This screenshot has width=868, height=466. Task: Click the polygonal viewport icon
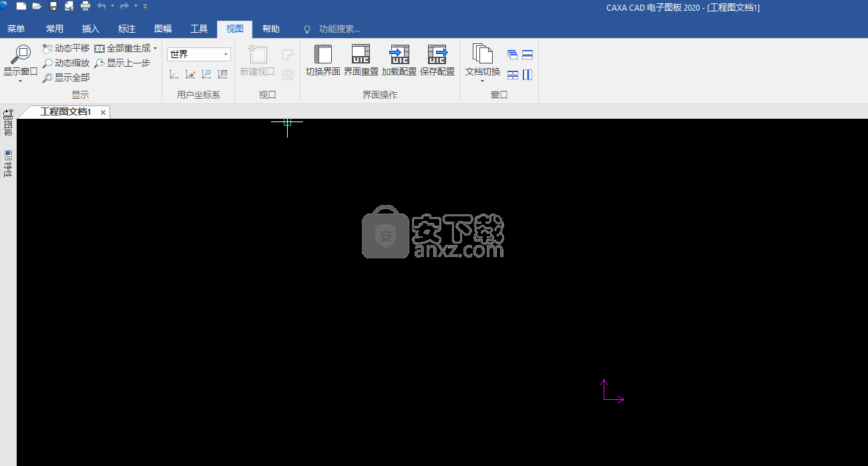click(x=288, y=55)
